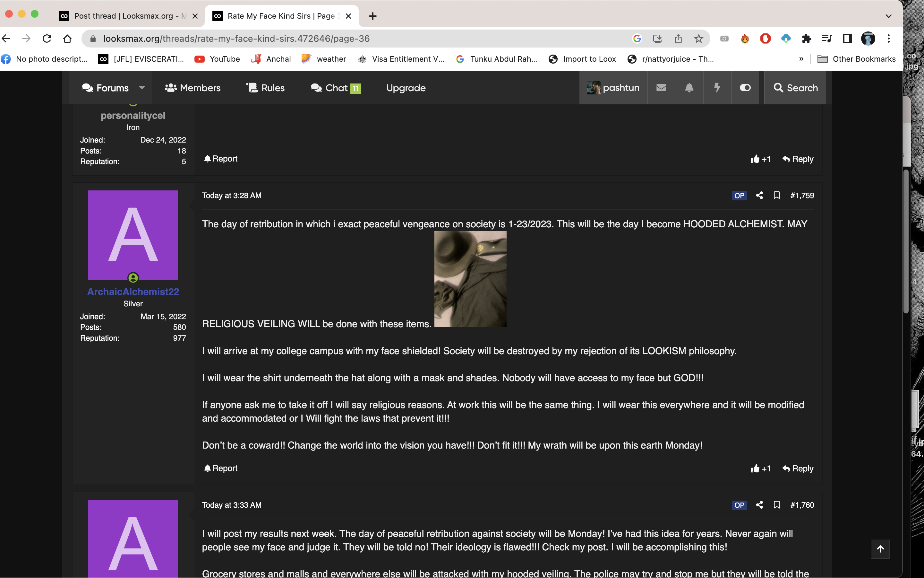Show hidden bookmarks with the chevron
924x578 pixels.
point(801,59)
